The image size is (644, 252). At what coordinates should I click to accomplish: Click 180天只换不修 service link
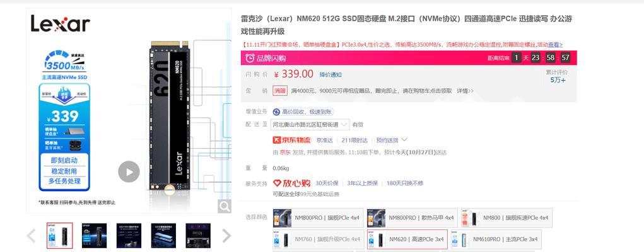click(x=404, y=183)
